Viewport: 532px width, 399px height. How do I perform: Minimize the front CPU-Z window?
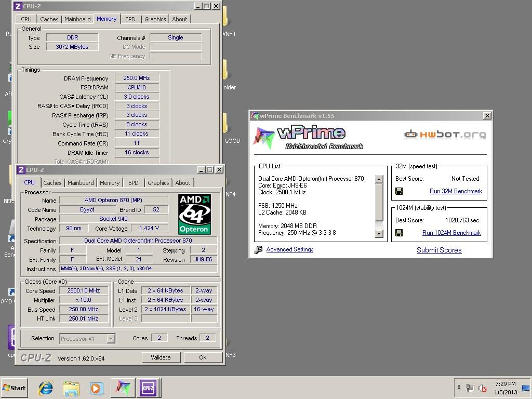coord(201,170)
